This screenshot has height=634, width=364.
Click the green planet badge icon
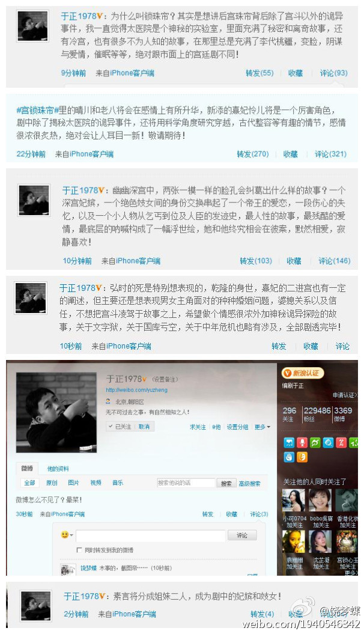point(315,442)
